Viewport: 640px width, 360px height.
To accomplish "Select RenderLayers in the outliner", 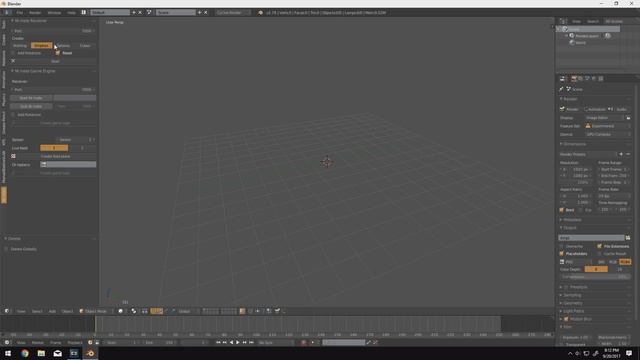I will coord(586,36).
